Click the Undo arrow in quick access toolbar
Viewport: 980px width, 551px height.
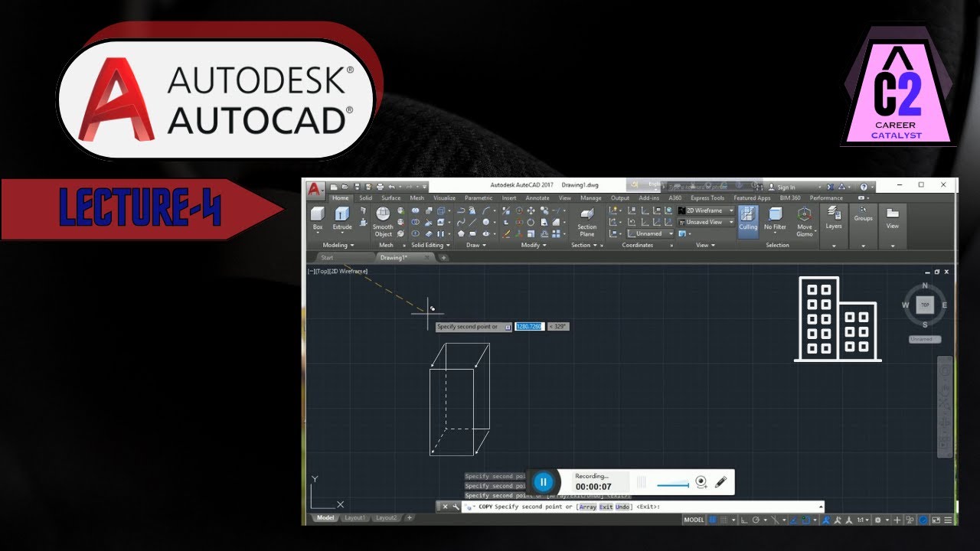point(391,187)
